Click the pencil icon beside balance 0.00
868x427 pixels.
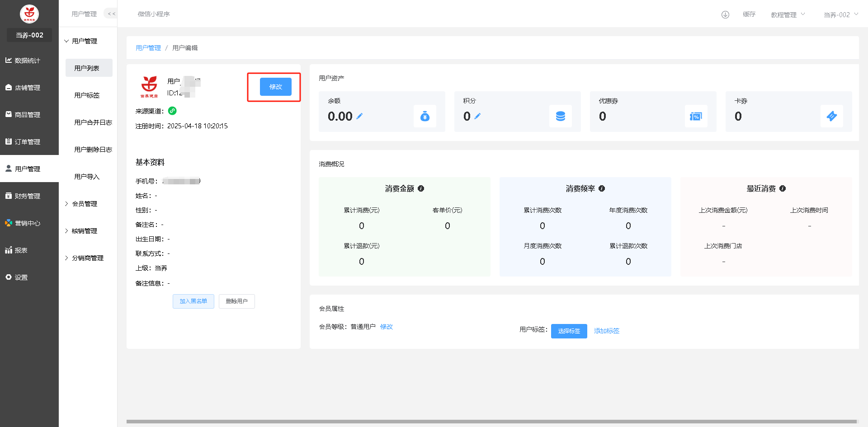[359, 116]
